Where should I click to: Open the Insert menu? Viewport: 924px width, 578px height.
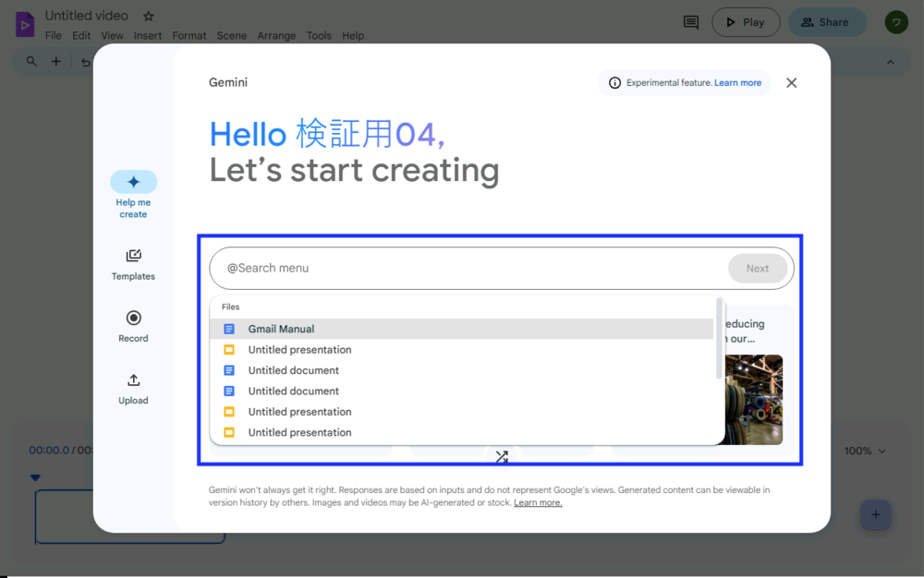pos(148,36)
